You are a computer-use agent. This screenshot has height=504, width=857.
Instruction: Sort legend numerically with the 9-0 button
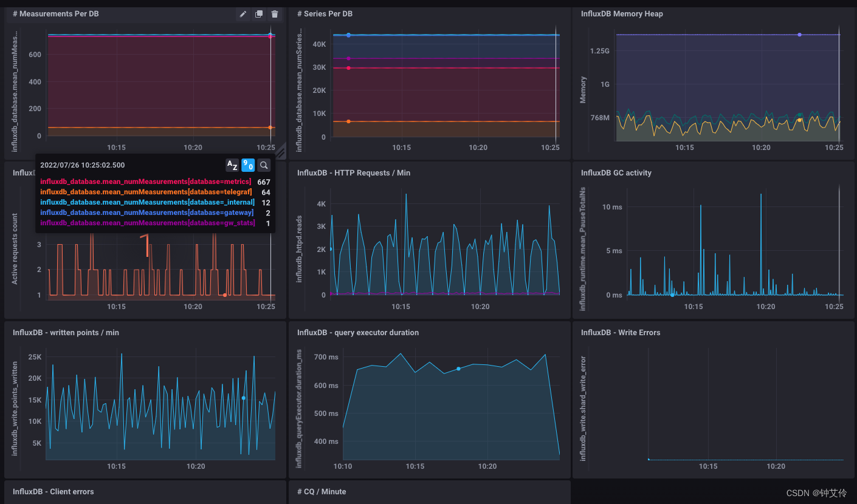(248, 165)
